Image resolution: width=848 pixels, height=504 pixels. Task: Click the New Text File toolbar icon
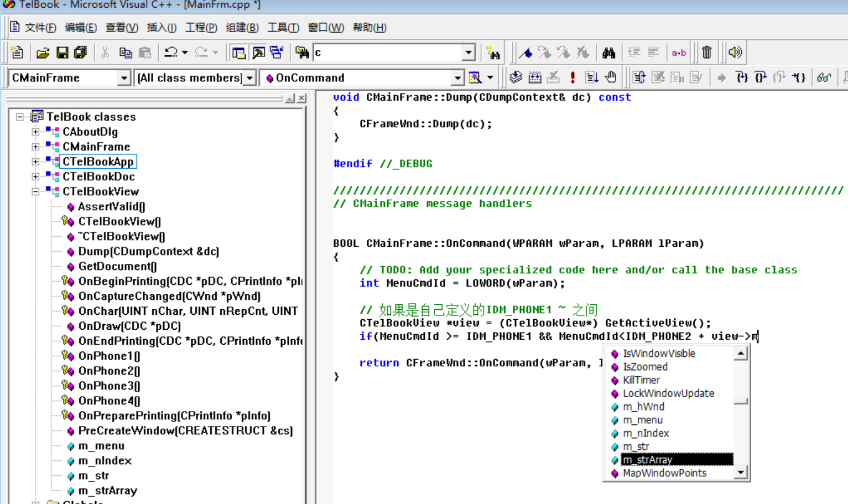(17, 53)
